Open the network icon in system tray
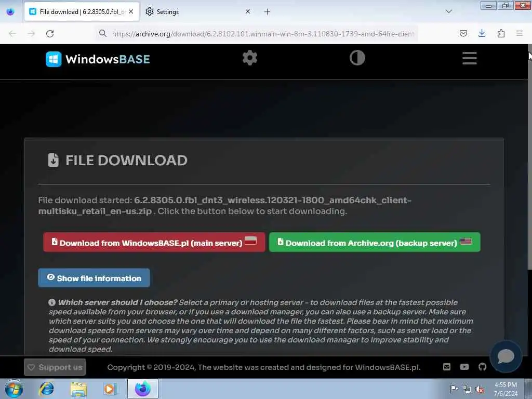 pyautogui.click(x=467, y=389)
